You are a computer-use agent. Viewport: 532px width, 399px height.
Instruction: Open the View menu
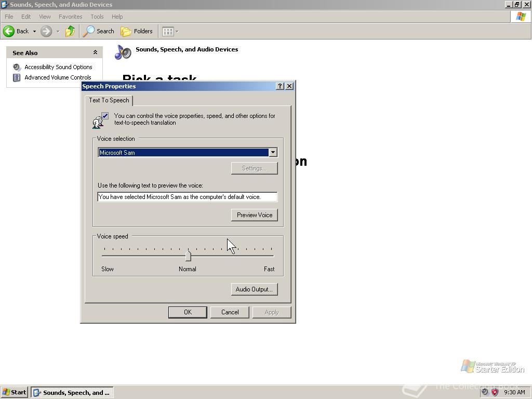(x=45, y=17)
